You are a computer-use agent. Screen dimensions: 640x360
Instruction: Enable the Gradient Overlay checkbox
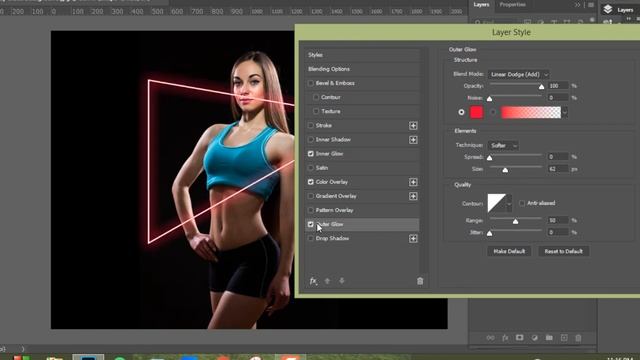point(311,196)
